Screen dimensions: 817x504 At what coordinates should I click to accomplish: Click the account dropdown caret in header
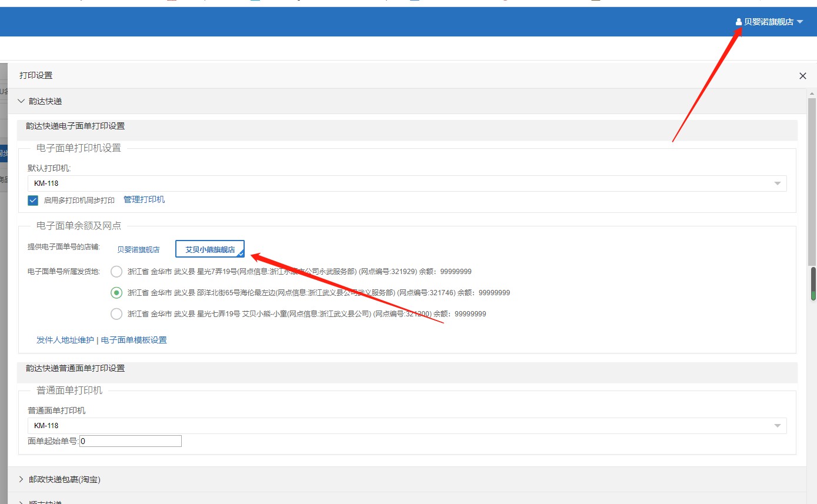(x=799, y=22)
